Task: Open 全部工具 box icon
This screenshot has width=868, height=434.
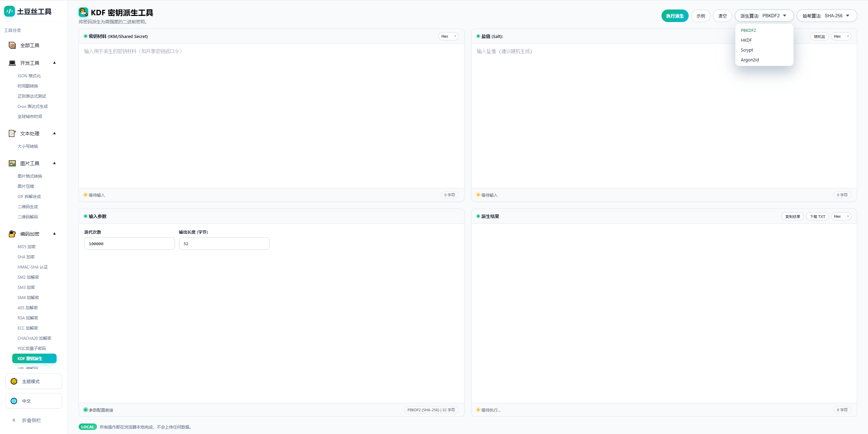Action: [x=12, y=45]
